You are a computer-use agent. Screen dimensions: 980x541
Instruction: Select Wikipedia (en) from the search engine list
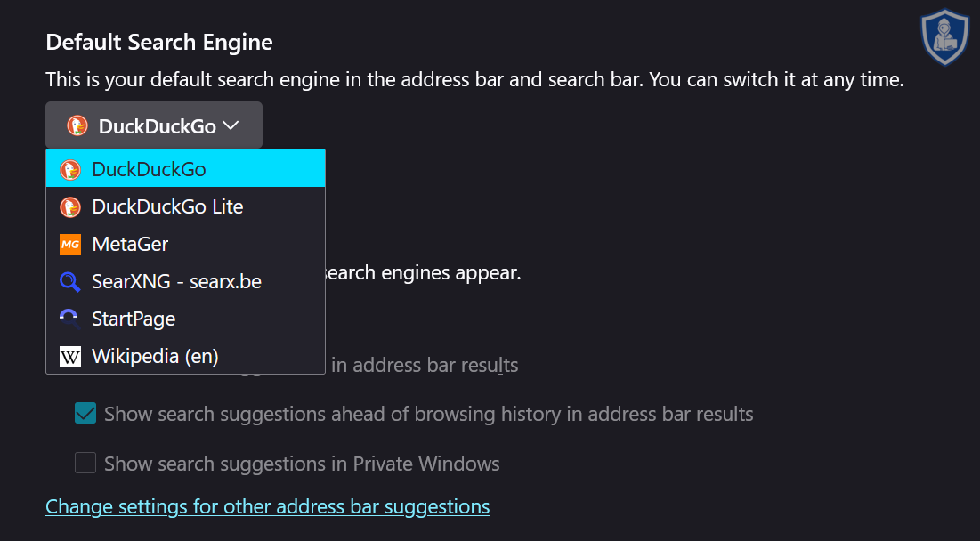click(x=155, y=355)
